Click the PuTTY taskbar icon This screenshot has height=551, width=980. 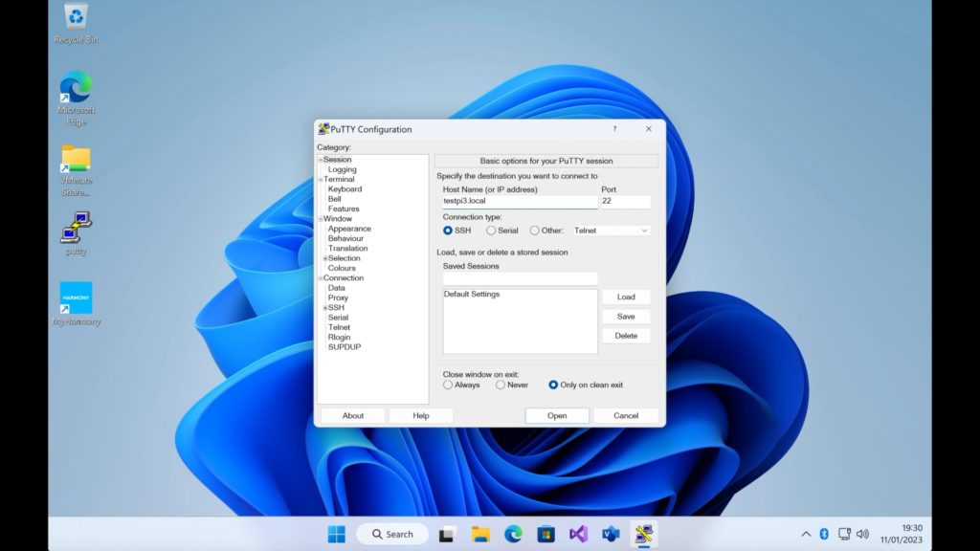pos(644,534)
